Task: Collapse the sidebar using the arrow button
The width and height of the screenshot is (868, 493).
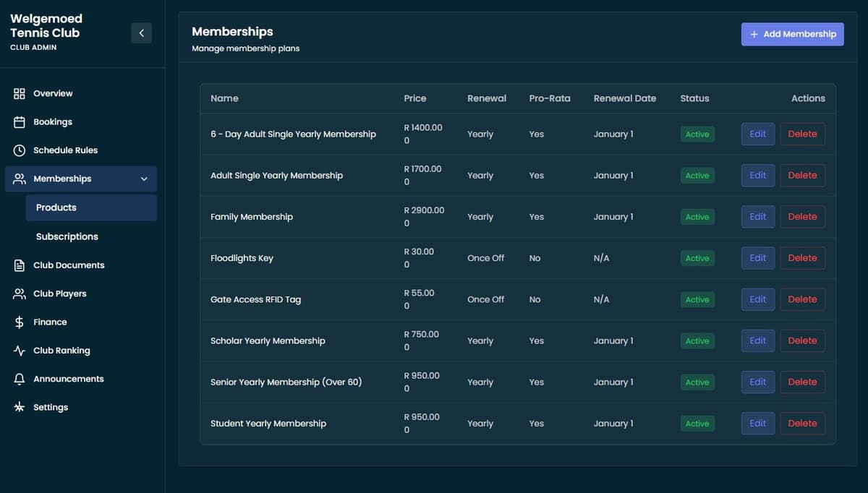Action: point(141,33)
